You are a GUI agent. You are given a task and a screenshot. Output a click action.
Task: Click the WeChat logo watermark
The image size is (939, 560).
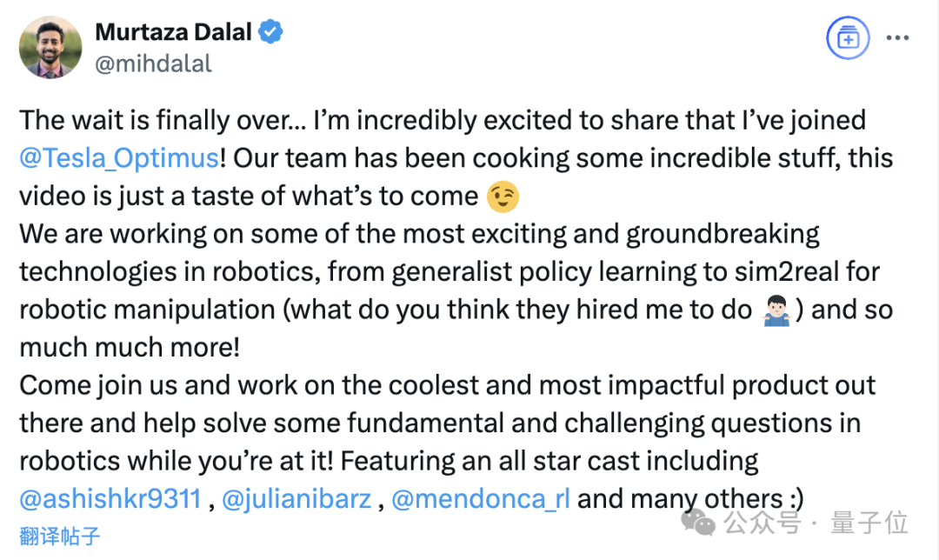coord(699,523)
